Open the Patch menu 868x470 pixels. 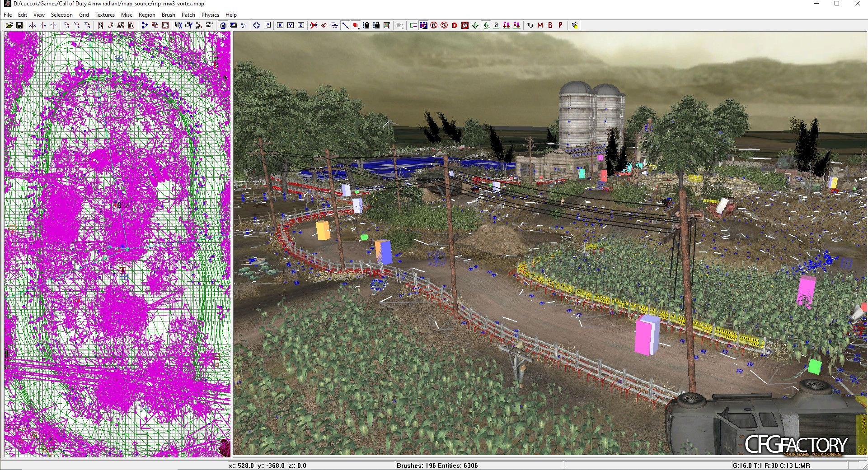click(188, 15)
